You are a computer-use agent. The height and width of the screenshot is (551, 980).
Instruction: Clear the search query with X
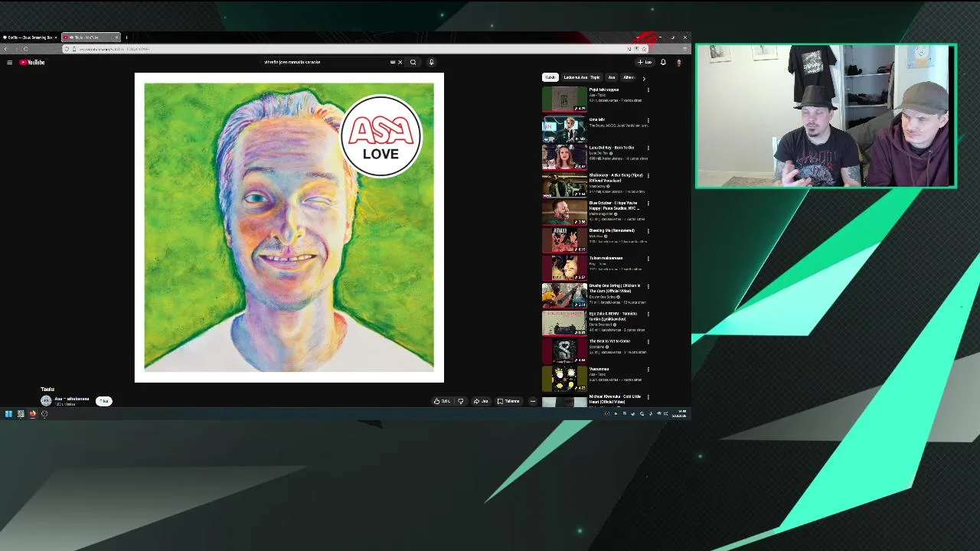(x=400, y=62)
